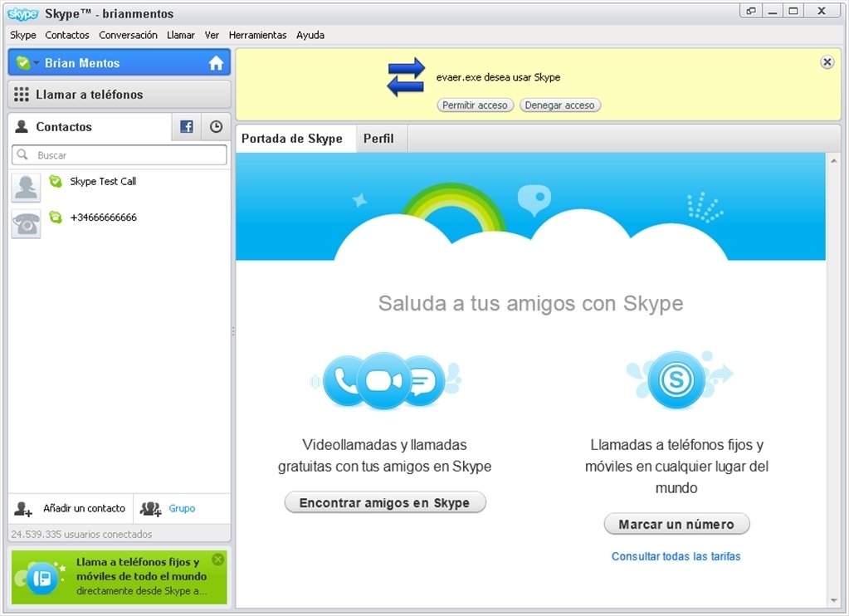849x616 pixels.
Task: Open Consultar todas las tarifas link
Action: pyautogui.click(x=676, y=556)
